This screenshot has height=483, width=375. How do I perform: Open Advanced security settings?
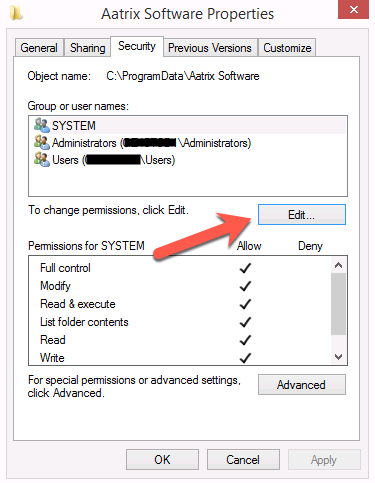pos(302,385)
